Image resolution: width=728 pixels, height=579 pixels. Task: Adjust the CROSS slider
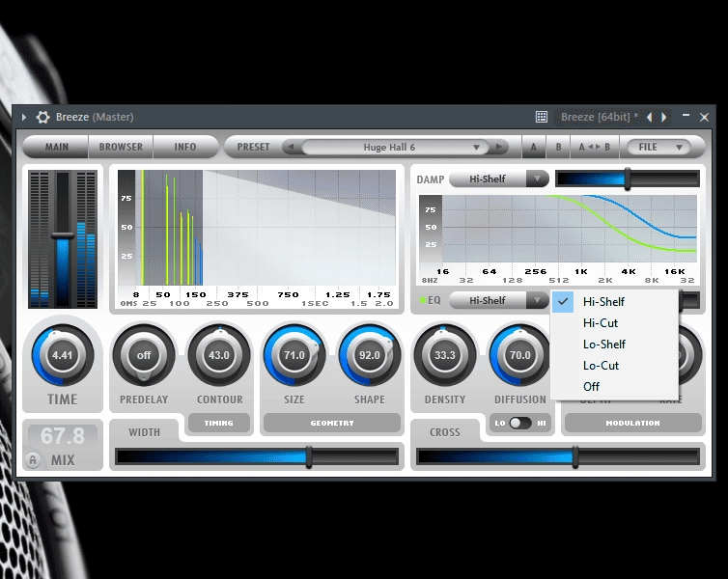pos(558,456)
